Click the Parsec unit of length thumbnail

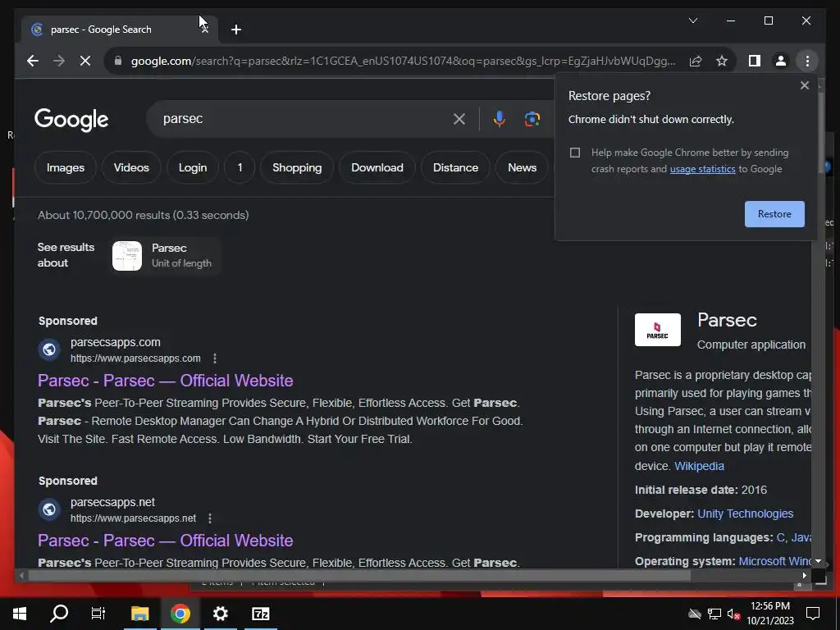click(127, 256)
